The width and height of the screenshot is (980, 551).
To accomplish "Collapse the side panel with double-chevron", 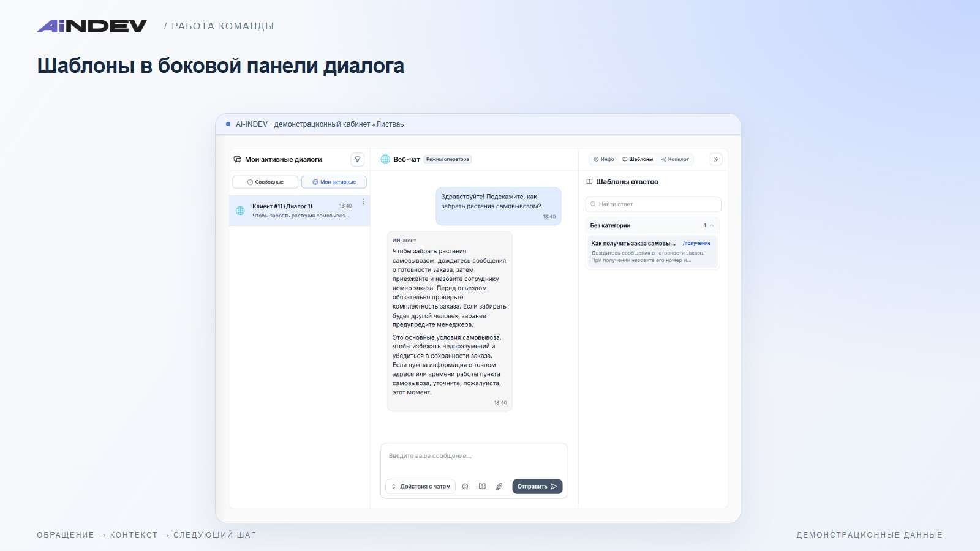I will [x=716, y=159].
